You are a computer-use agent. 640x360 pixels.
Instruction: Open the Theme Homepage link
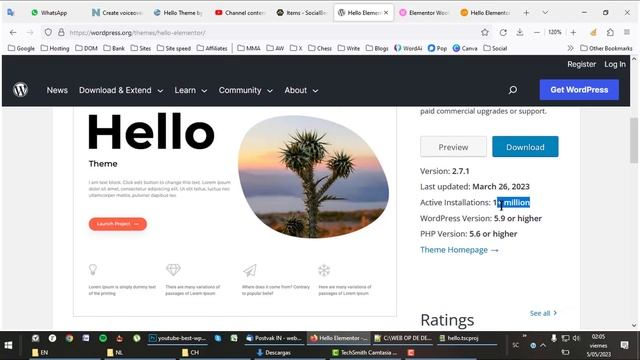[459, 249]
